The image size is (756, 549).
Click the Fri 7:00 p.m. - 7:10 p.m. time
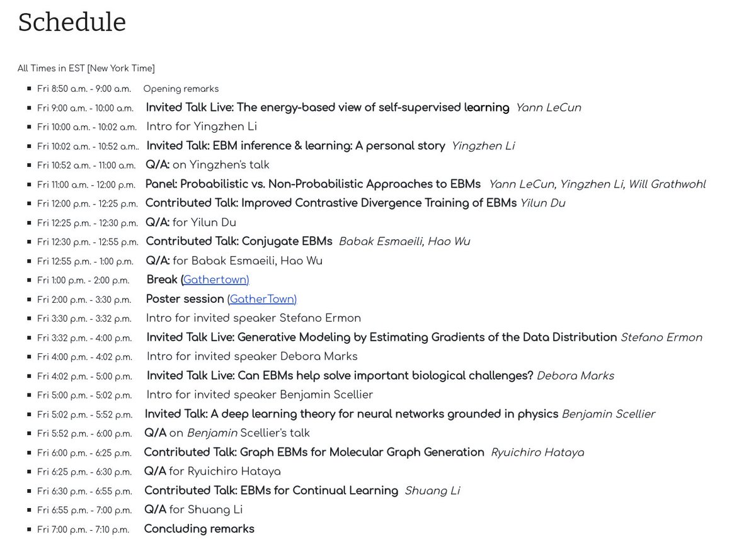[83, 529]
